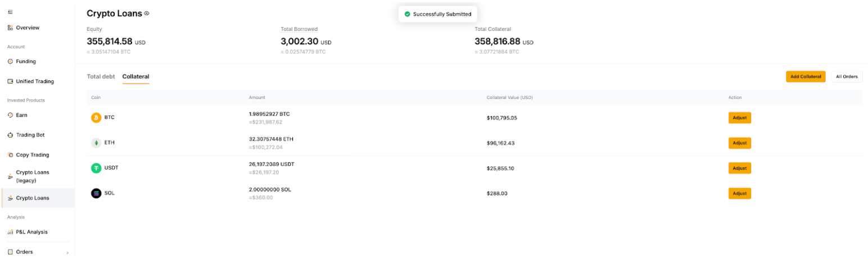Open All Orders
The image size is (868, 260).
(846, 76)
